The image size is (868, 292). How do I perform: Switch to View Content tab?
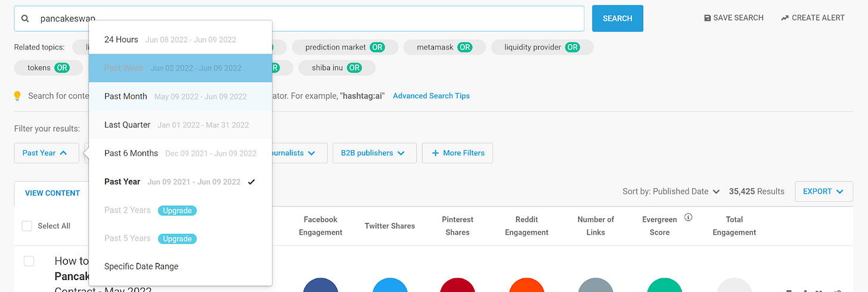point(52,193)
